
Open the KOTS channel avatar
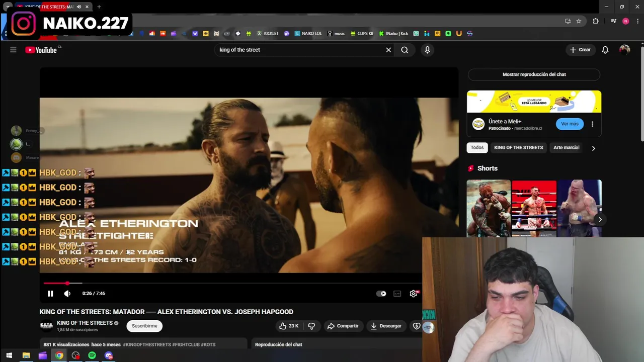pyautogui.click(x=46, y=326)
